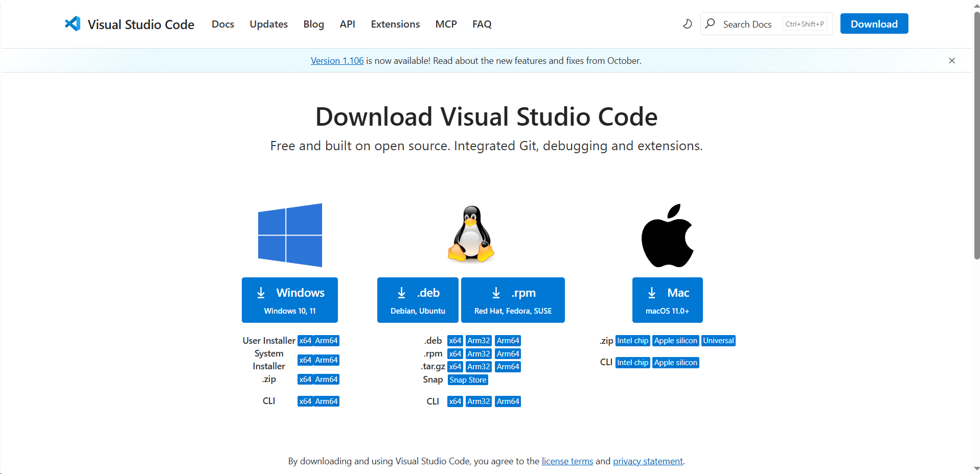
Task: Select Linux .tar.gz Arm64 download
Action: 508,367
